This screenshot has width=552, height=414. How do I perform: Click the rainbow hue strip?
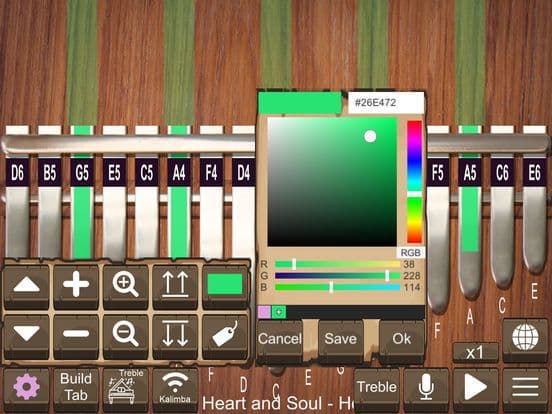point(415,182)
